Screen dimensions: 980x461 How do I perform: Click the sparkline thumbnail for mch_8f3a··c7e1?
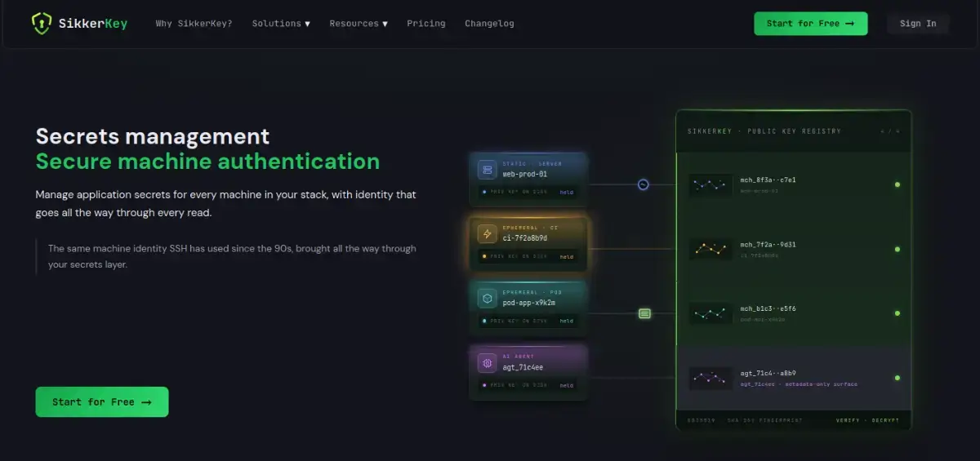[710, 185]
